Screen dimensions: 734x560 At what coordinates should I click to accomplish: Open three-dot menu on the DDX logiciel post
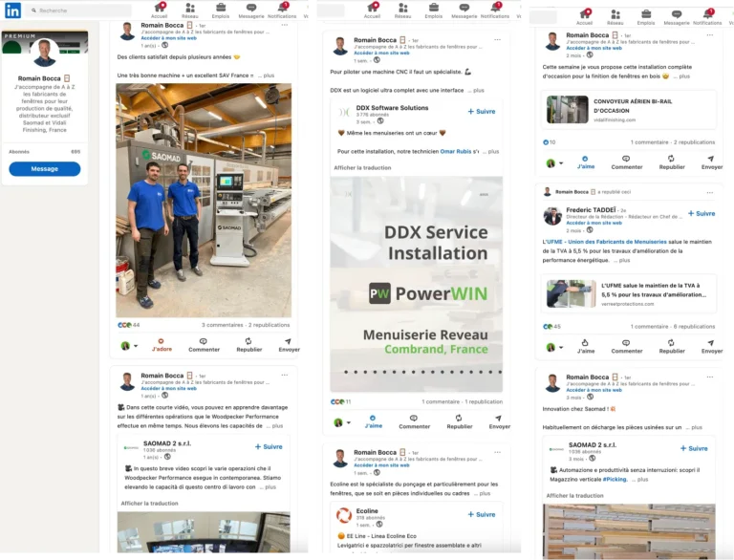point(497,40)
